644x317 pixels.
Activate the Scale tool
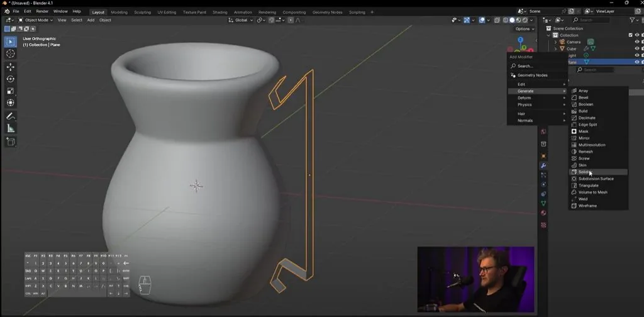coord(11,91)
